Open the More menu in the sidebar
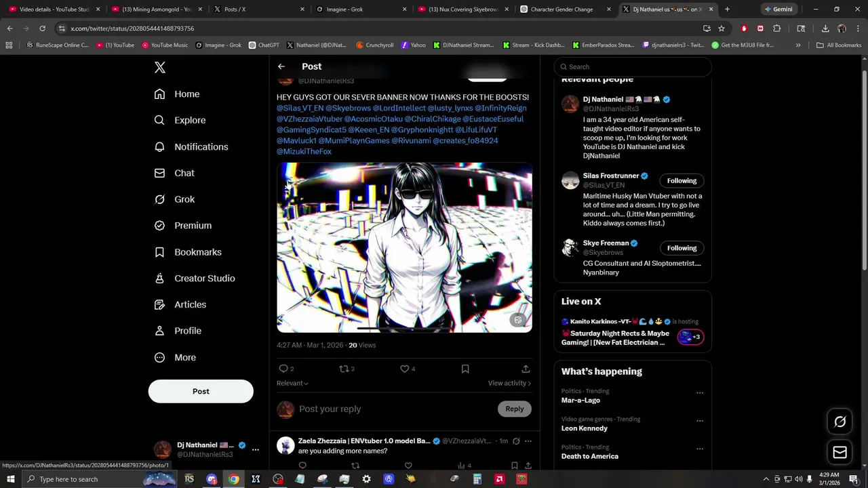Viewport: 868px width, 488px height. click(x=175, y=357)
